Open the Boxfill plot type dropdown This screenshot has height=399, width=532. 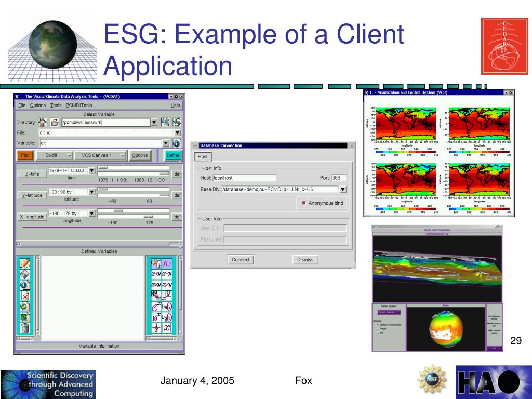click(55, 155)
